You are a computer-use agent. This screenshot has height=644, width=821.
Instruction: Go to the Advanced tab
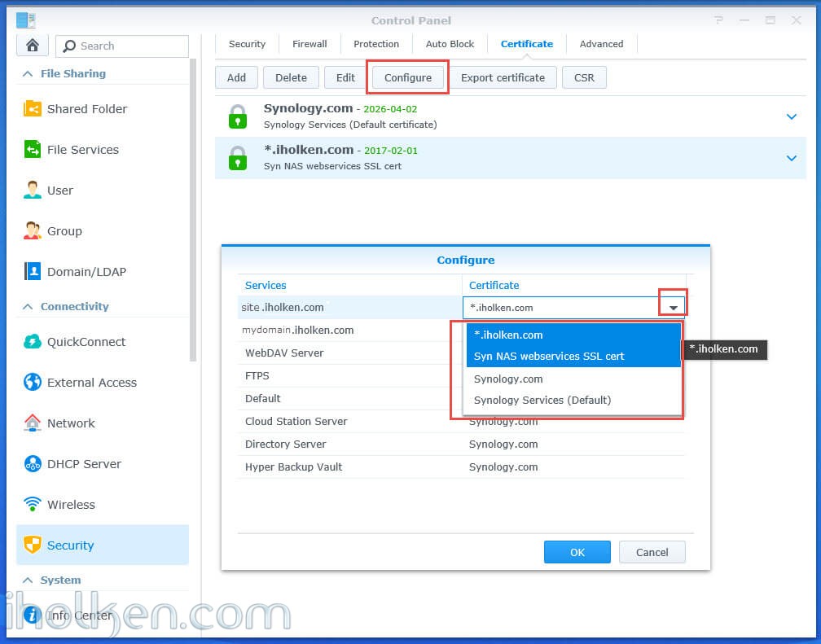pyautogui.click(x=602, y=44)
